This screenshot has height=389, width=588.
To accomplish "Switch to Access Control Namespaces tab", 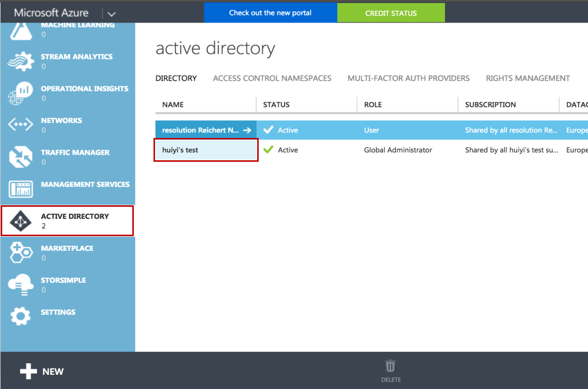I will [x=272, y=78].
